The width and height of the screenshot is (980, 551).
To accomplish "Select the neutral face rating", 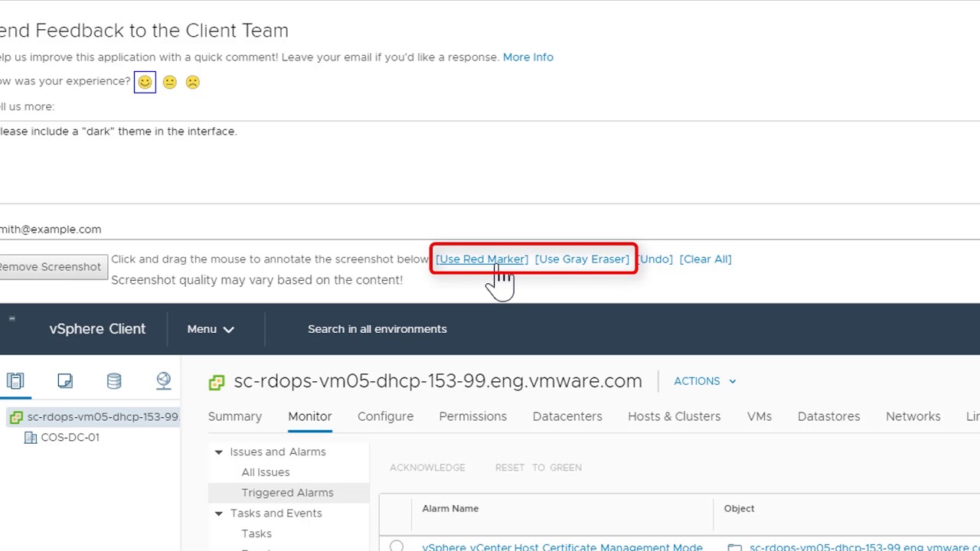I will point(170,82).
